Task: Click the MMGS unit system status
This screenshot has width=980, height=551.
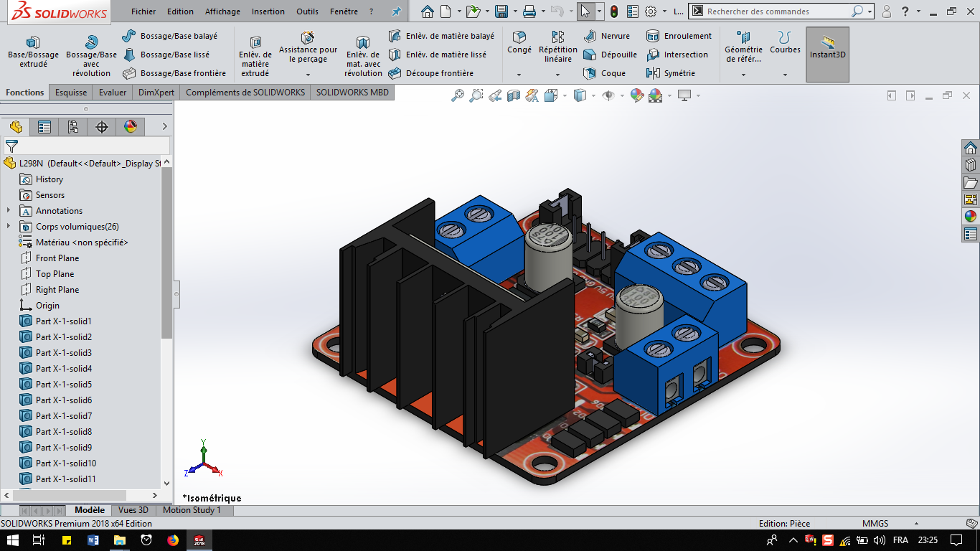Action: 875,524
